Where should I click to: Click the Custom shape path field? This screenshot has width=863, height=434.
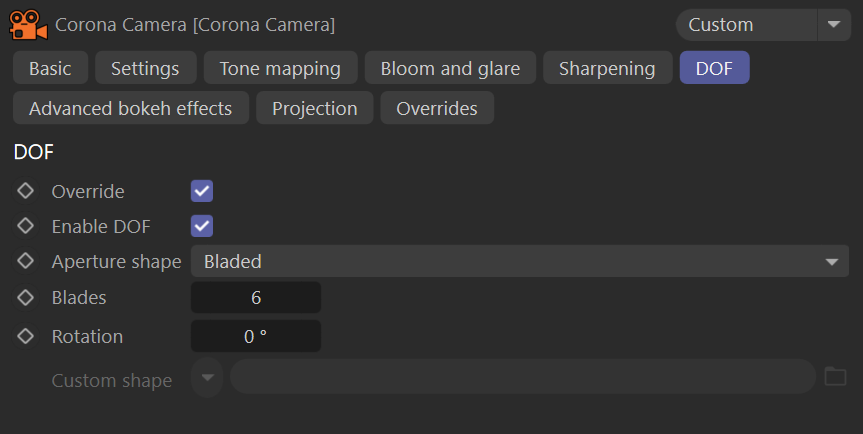pos(522,377)
